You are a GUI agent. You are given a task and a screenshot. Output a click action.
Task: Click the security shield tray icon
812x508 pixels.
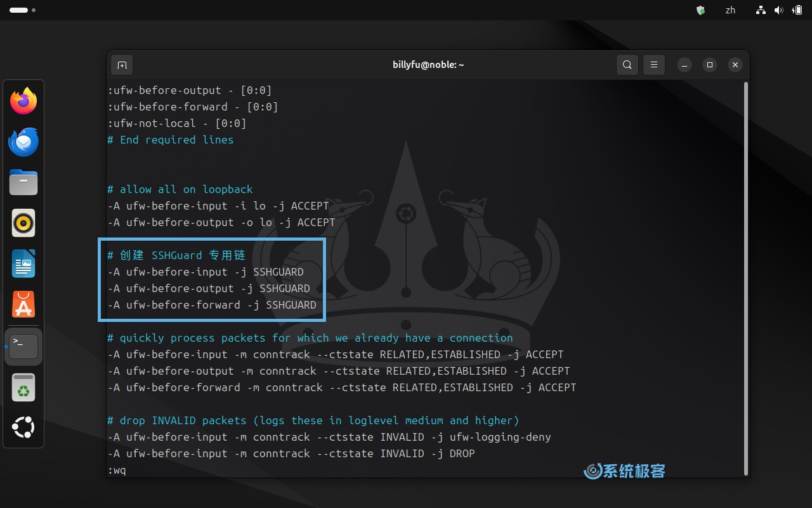[x=701, y=10]
